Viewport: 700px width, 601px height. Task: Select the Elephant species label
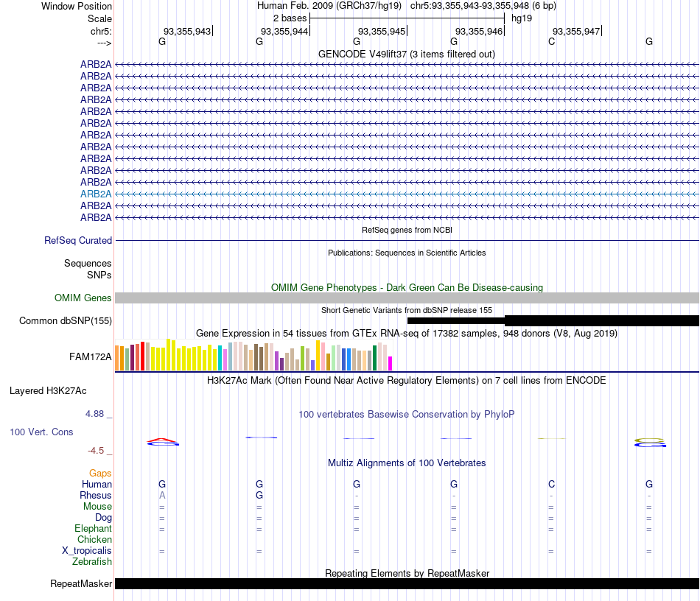coord(93,528)
